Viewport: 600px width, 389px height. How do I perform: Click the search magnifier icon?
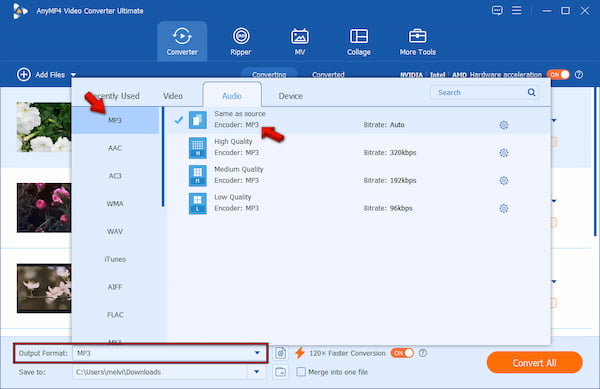(531, 92)
